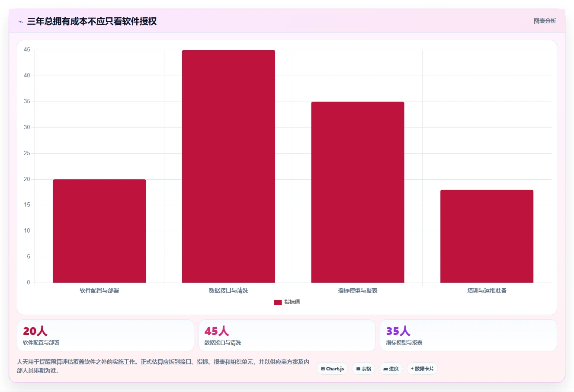574x392 pixels.
Task: Click the 培训与运维准备 x-axis label
Action: (487, 290)
